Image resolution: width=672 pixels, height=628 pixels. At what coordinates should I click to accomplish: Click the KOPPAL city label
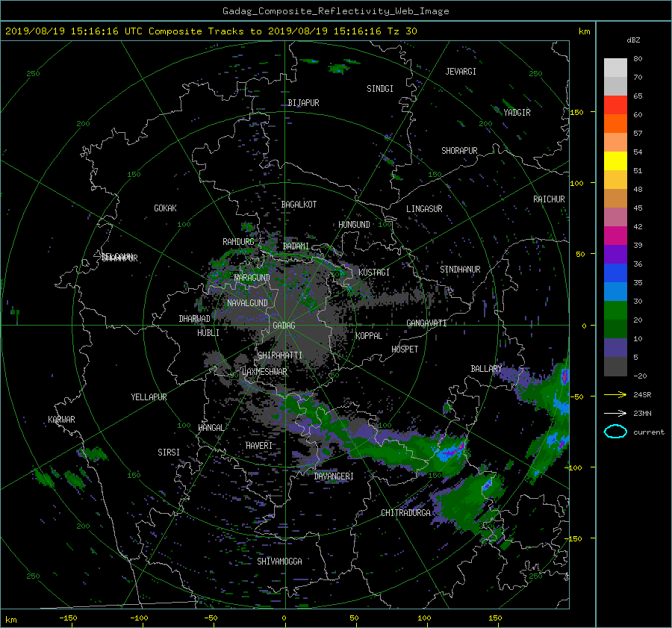(369, 336)
